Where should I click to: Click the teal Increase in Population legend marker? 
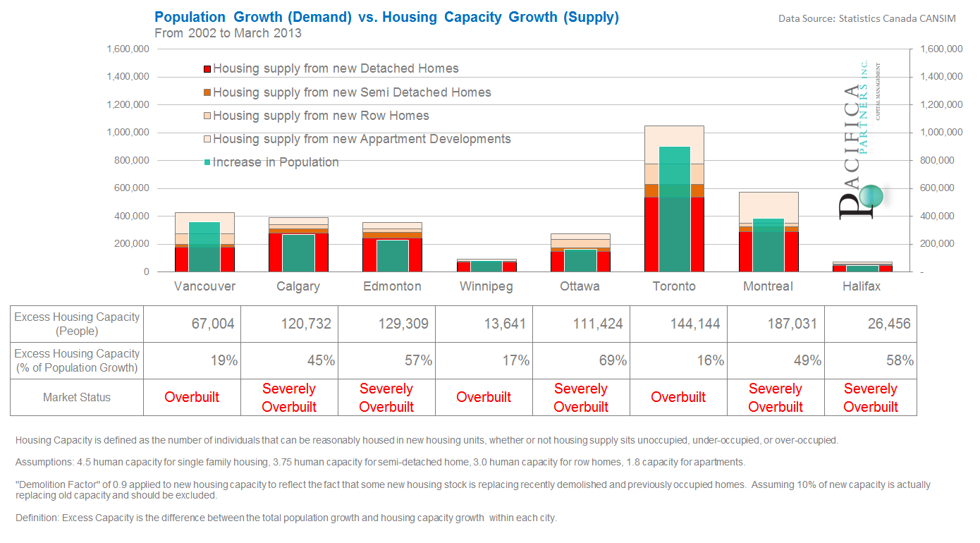(207, 163)
